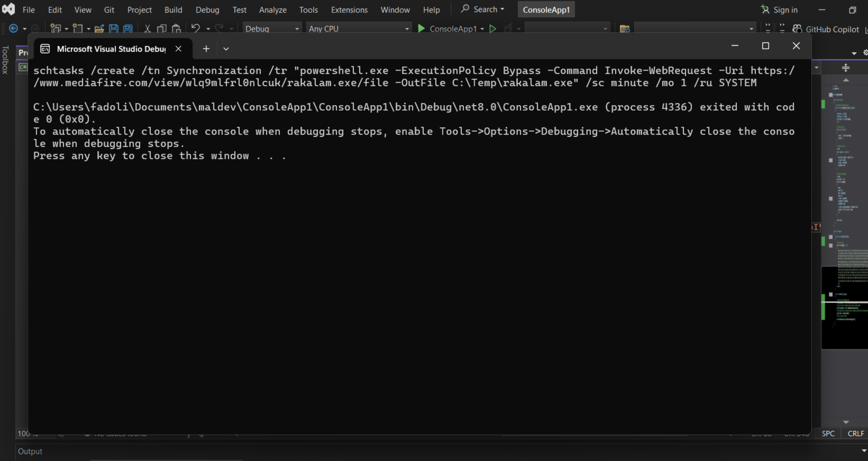This screenshot has width=868, height=461.
Task: Expand the ConsoleApp1 start target dropdown arrow
Action: [482, 29]
